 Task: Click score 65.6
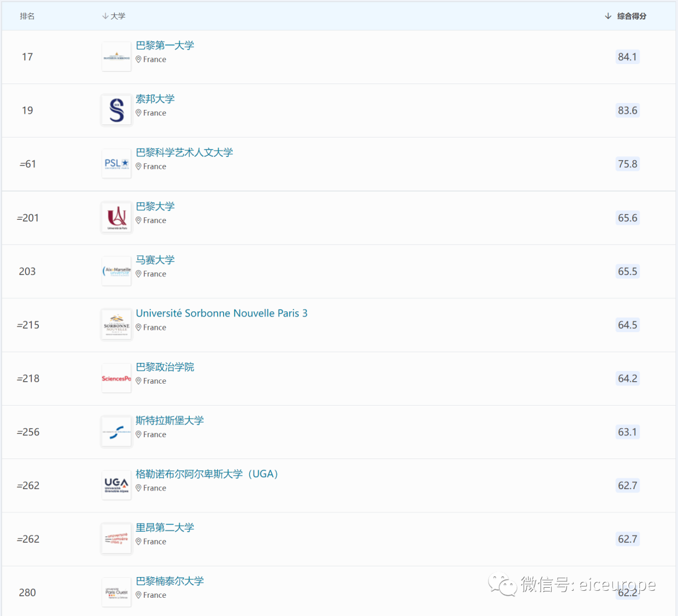tap(627, 218)
